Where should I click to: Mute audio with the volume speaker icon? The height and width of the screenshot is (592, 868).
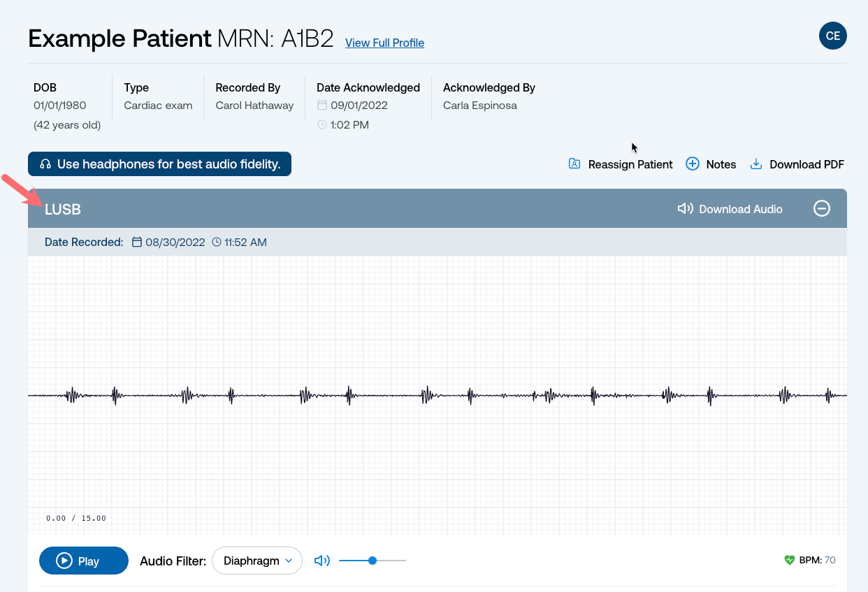pyautogui.click(x=322, y=561)
